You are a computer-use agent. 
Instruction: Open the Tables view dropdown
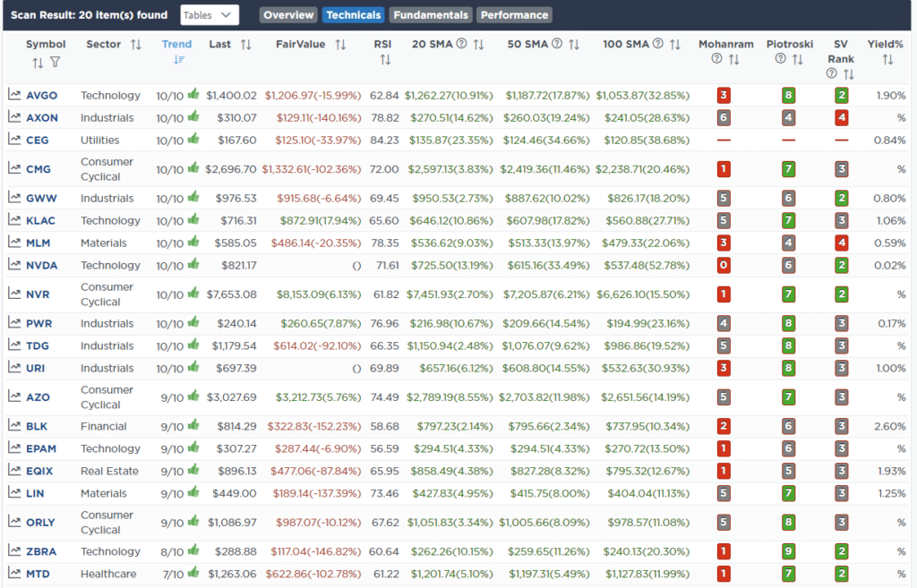(x=210, y=15)
